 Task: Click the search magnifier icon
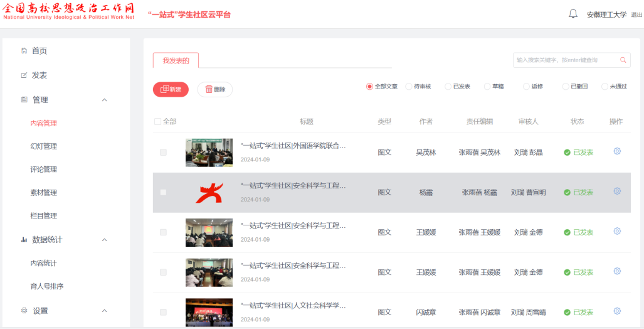[x=623, y=60]
